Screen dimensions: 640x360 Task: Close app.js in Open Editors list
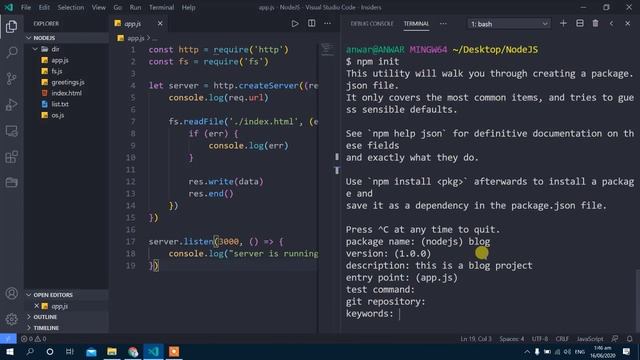37,306
